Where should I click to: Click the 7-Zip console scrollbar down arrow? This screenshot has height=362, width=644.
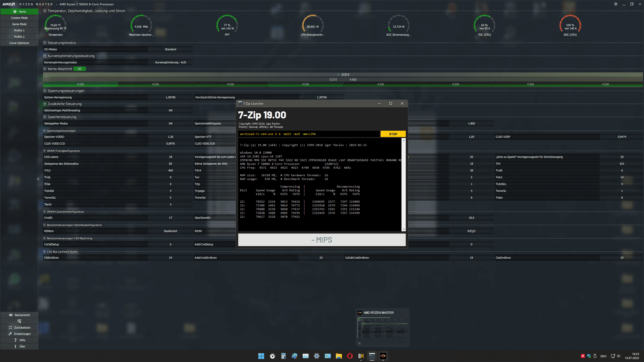tap(404, 229)
